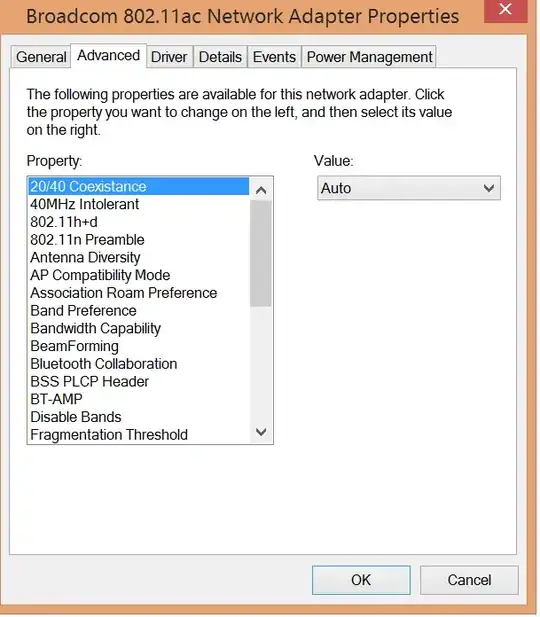Select 40MHz Intolerant in property list
The height and width of the screenshot is (617, 540).
pyautogui.click(x=139, y=204)
